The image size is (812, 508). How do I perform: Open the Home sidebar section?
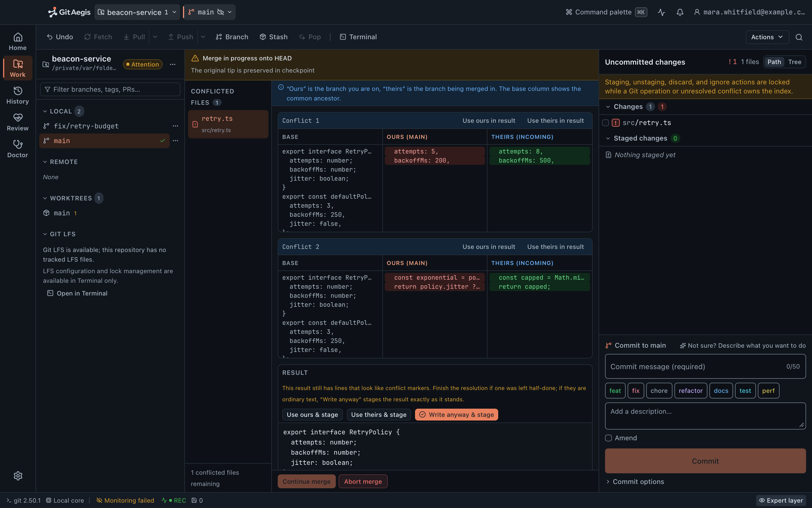(x=18, y=42)
